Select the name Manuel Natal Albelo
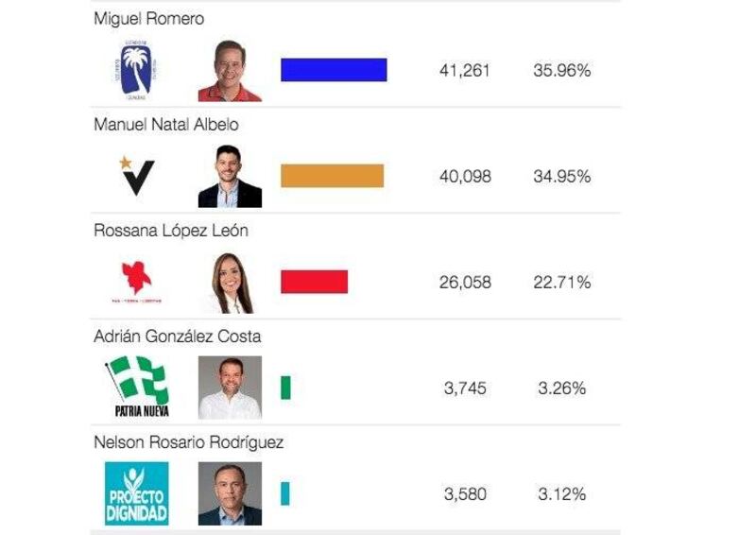The image size is (756, 535). (166, 125)
